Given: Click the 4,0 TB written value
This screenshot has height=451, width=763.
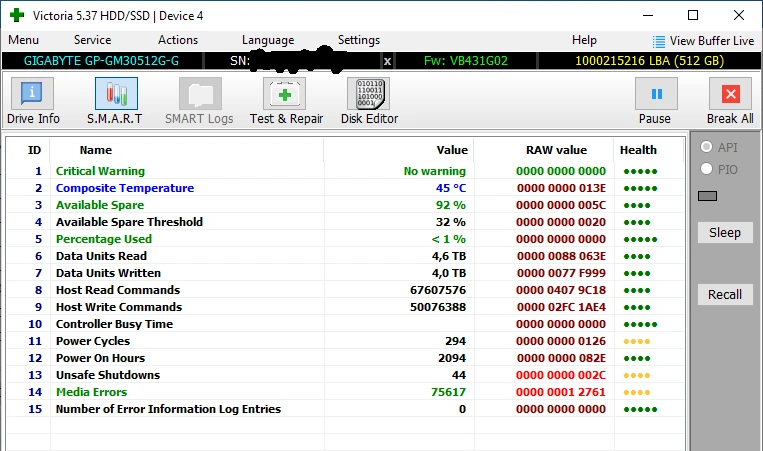Looking at the screenshot, I should 449,273.
